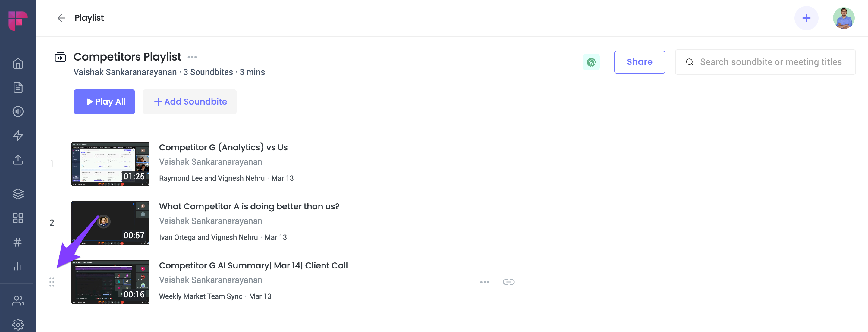
Task: Open the Home icon in sidebar
Action: [18, 63]
